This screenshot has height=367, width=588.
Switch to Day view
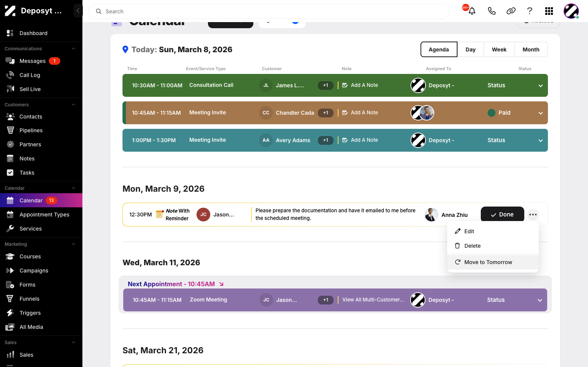tap(470, 50)
